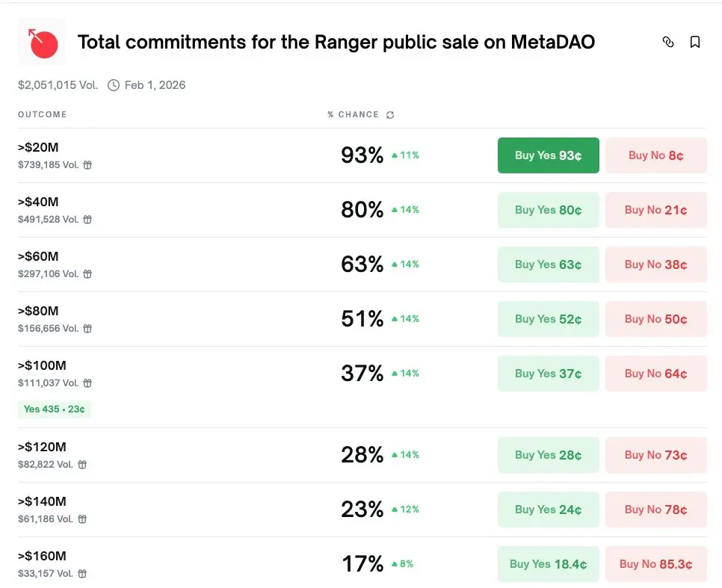Image resolution: width=722 pixels, height=588 pixels.
Task: Choose Buy Yes 52¢ for >$80M
Action: tap(548, 319)
